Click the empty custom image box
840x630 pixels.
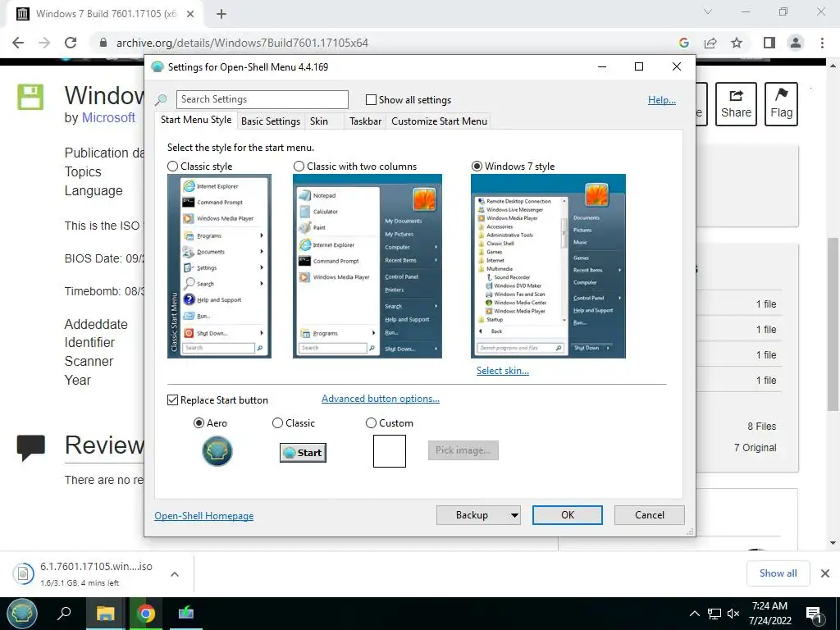[x=390, y=451]
